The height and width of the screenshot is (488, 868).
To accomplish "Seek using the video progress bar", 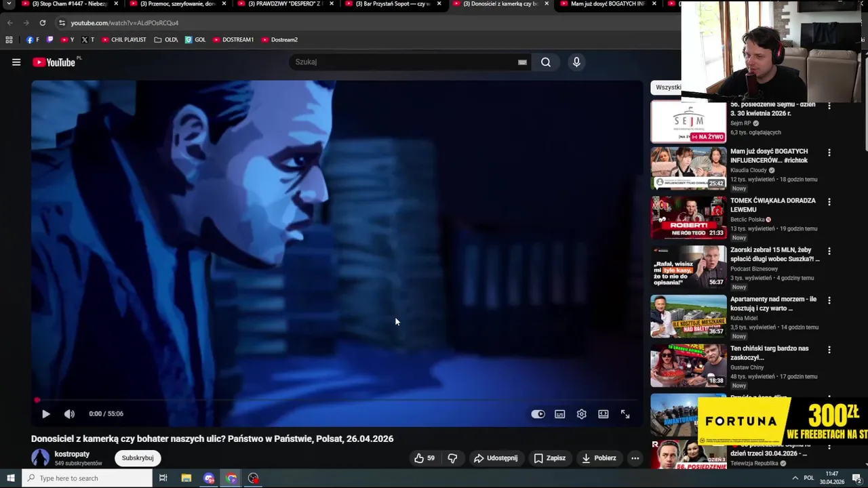I will pos(337,400).
